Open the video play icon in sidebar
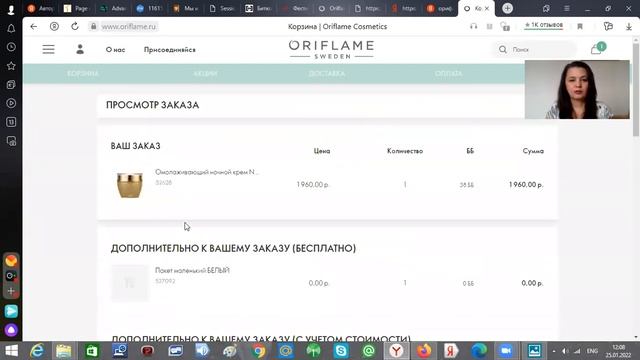This screenshot has height=360, width=640. 11,103
